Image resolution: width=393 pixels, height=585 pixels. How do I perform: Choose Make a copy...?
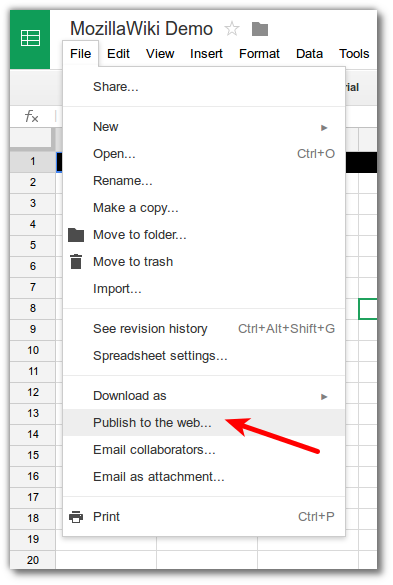(x=204, y=208)
